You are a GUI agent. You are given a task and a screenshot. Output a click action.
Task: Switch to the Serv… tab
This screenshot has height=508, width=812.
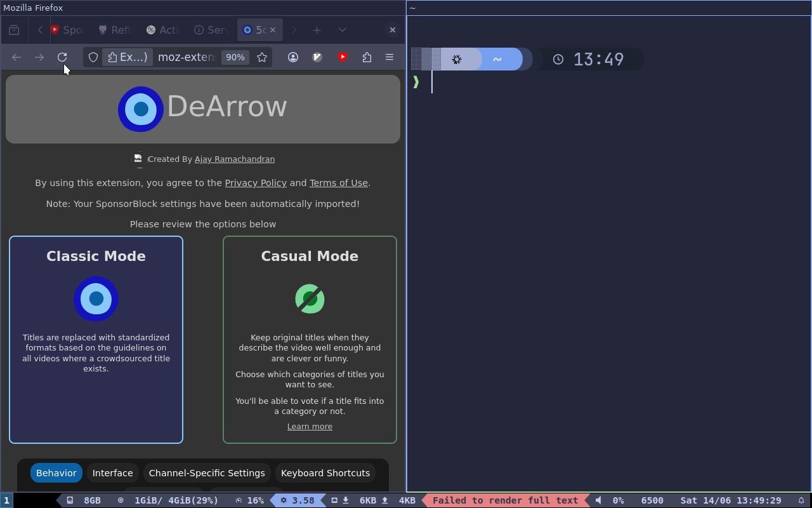click(211, 30)
